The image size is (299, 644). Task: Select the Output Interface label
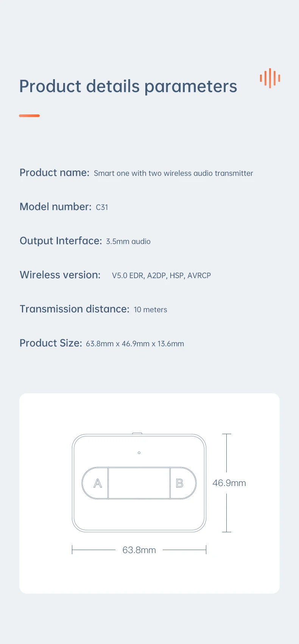pos(61,241)
